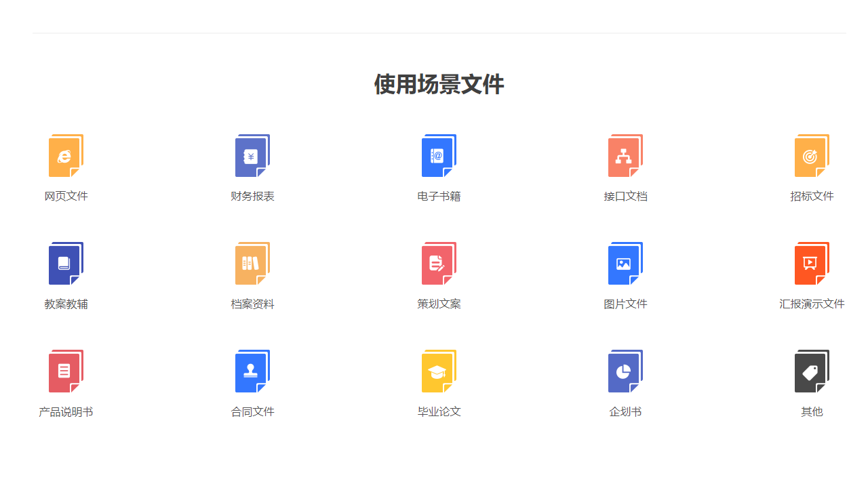
Task: Open the 电子书籍 e-book category icon
Action: [438, 155]
